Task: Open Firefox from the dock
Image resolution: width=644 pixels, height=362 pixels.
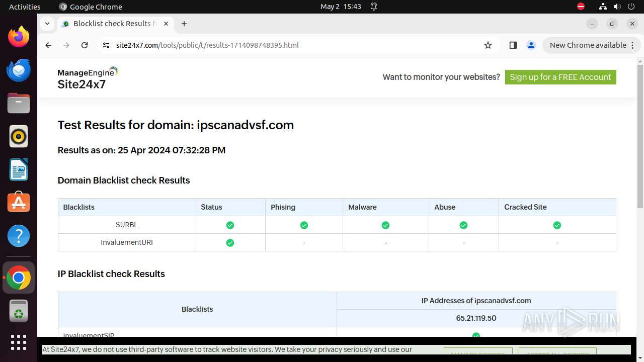Action: pyautogui.click(x=19, y=37)
